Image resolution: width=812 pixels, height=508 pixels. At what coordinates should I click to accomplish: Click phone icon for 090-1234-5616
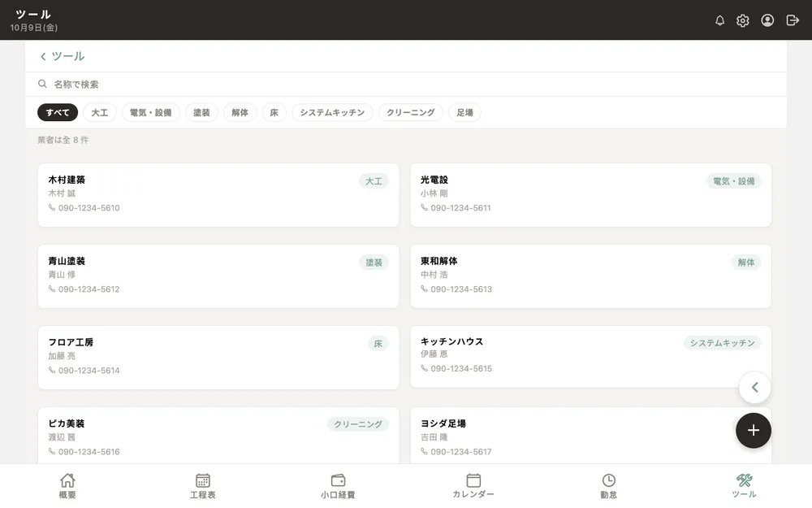pos(52,451)
